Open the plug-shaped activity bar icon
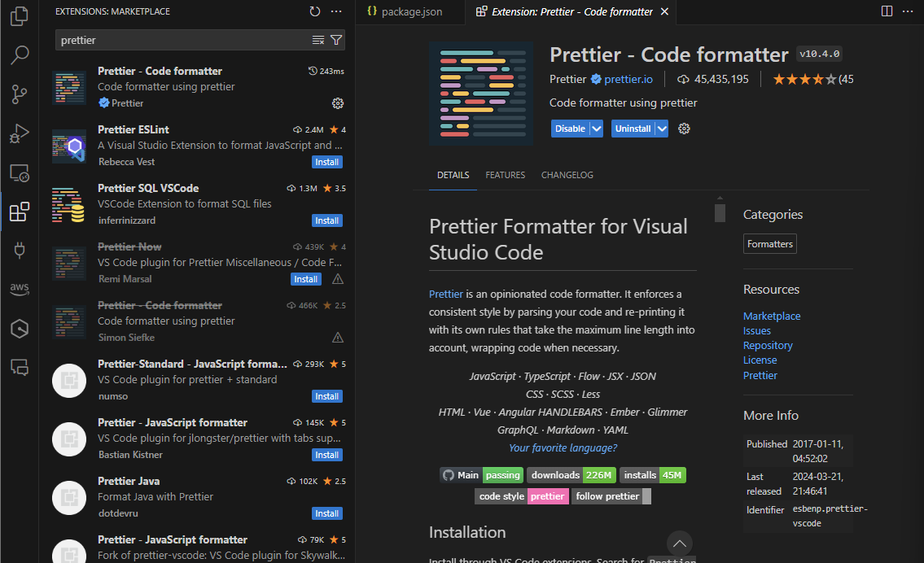 tap(20, 251)
